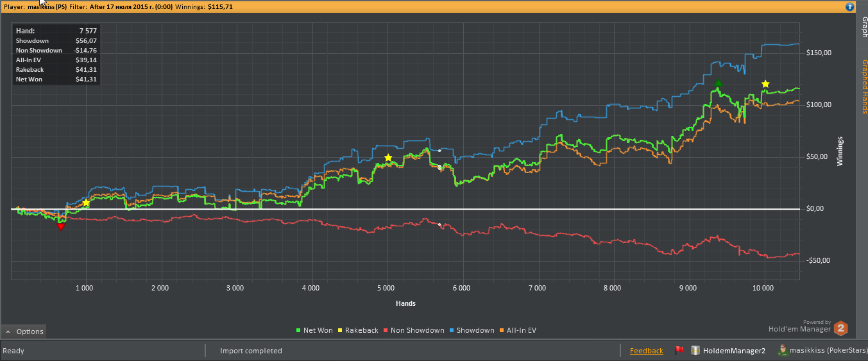Screen dimensions: 868x361
Task: Click the Hold'em Manager 2 hexagon logo
Action: click(x=840, y=329)
